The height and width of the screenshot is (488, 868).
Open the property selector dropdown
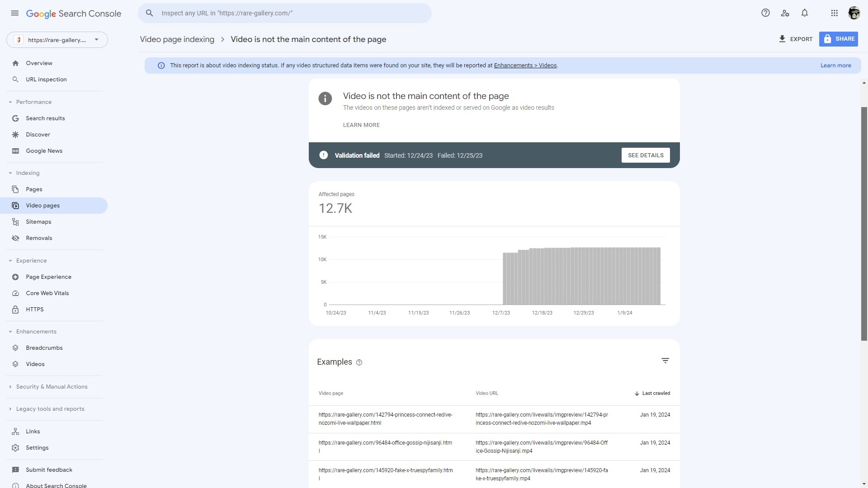click(57, 40)
